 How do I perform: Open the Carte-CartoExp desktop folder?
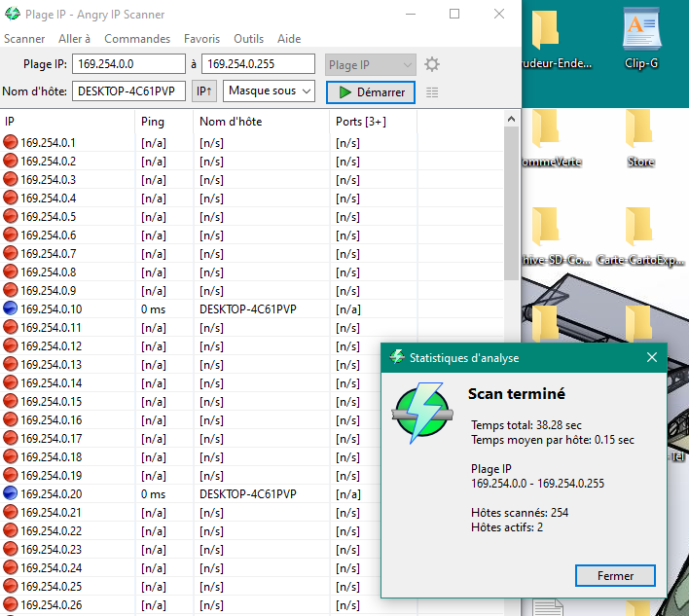tap(640, 237)
